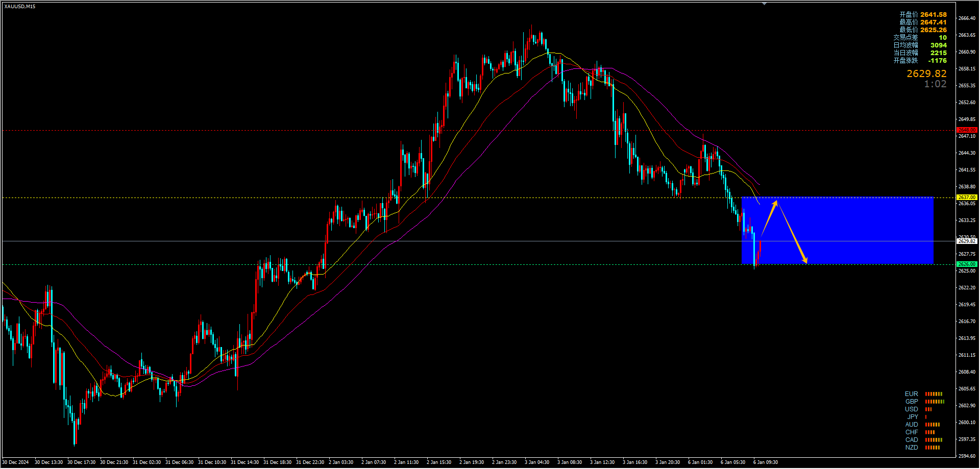Click the 31 Dec 22:30 time axis label
This screenshot has height=469, width=980.
click(x=310, y=462)
